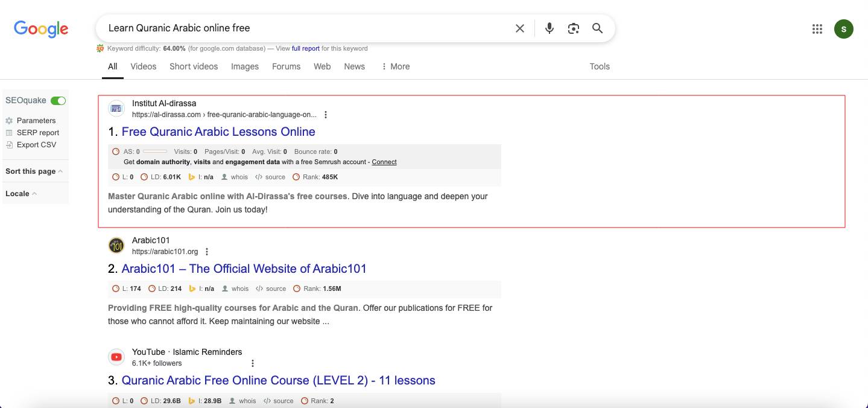The image size is (868, 408).
Task: Open the SERP report link
Action: (38, 133)
